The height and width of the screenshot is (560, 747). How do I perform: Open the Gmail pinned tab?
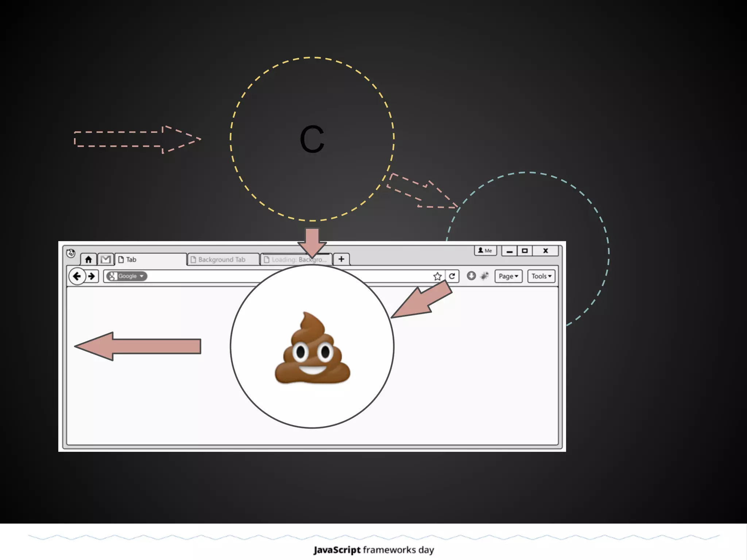(106, 260)
